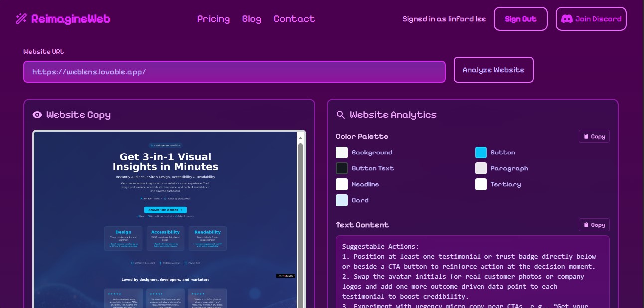The image size is (644, 308).
Task: Select the Headline color swatch
Action: tap(342, 184)
